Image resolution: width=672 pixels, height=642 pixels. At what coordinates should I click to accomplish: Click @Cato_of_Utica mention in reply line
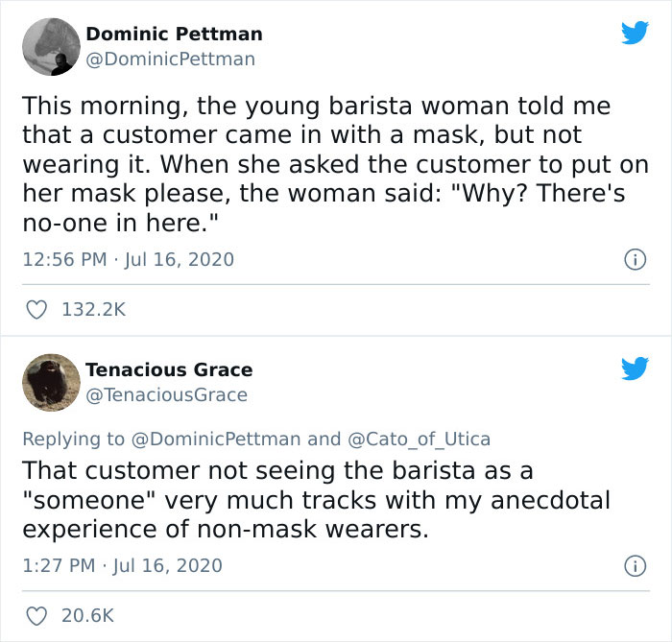[419, 439]
